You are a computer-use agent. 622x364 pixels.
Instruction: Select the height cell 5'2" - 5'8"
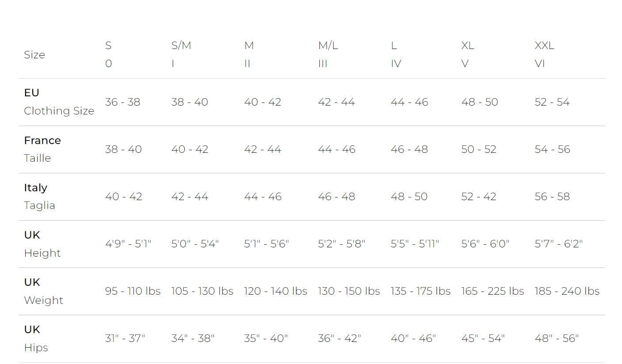click(x=341, y=243)
